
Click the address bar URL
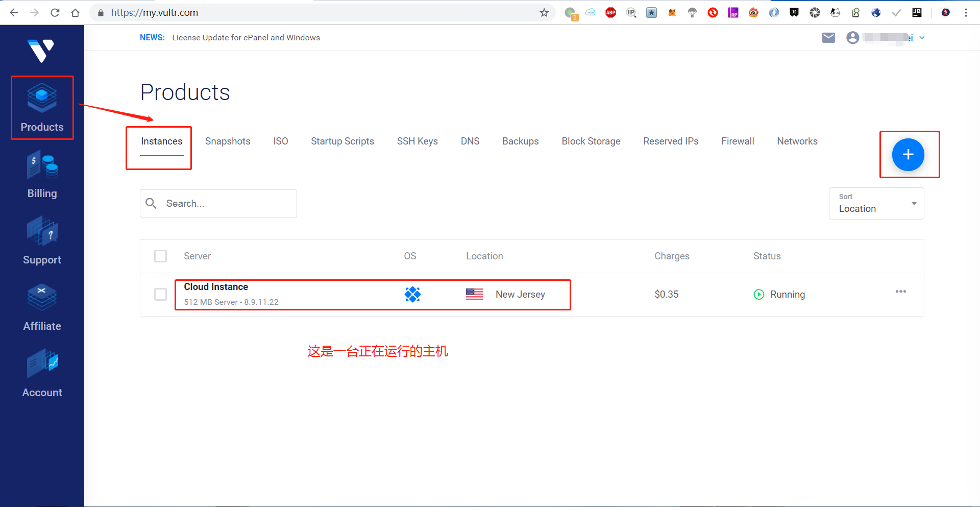(x=155, y=12)
